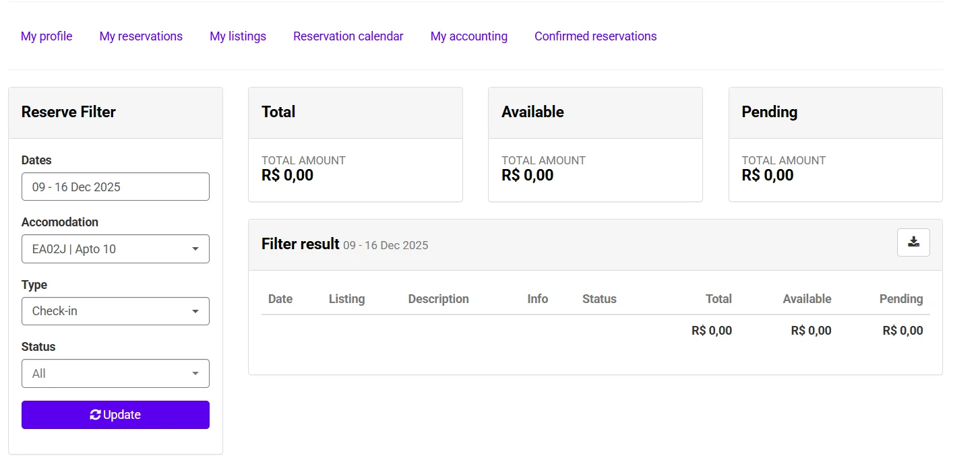Click the Status column header

(599, 299)
